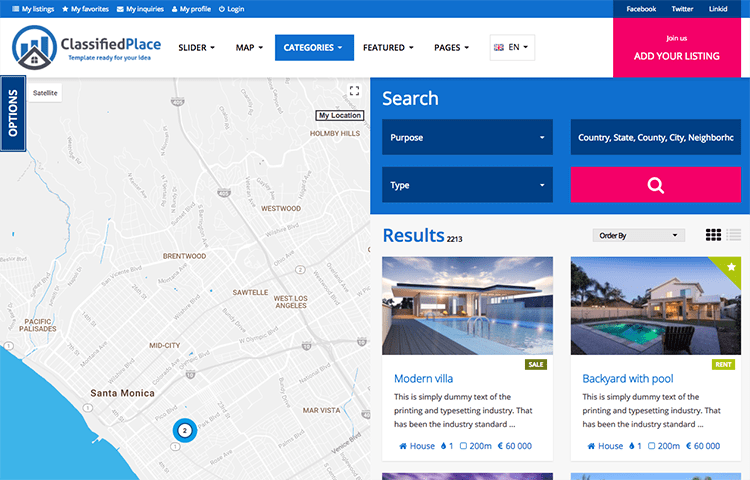Click the BRENTWOOD map label
This screenshot has width=750, height=480.
tap(184, 256)
